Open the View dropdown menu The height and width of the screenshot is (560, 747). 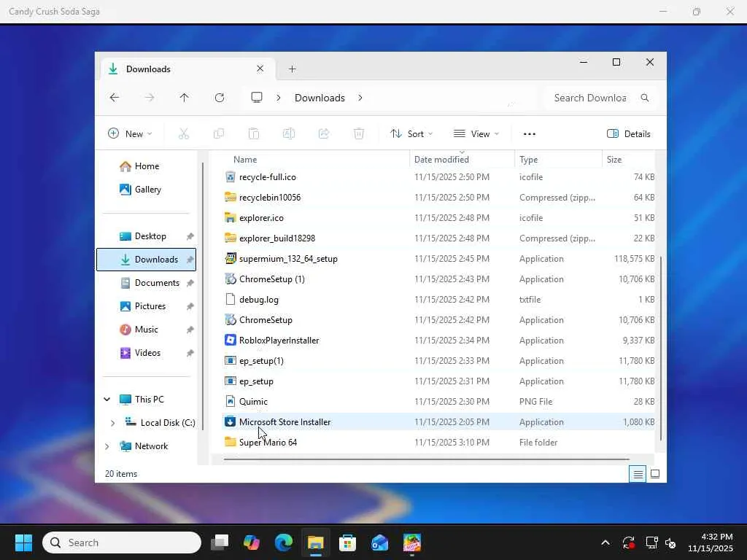pyautogui.click(x=476, y=134)
